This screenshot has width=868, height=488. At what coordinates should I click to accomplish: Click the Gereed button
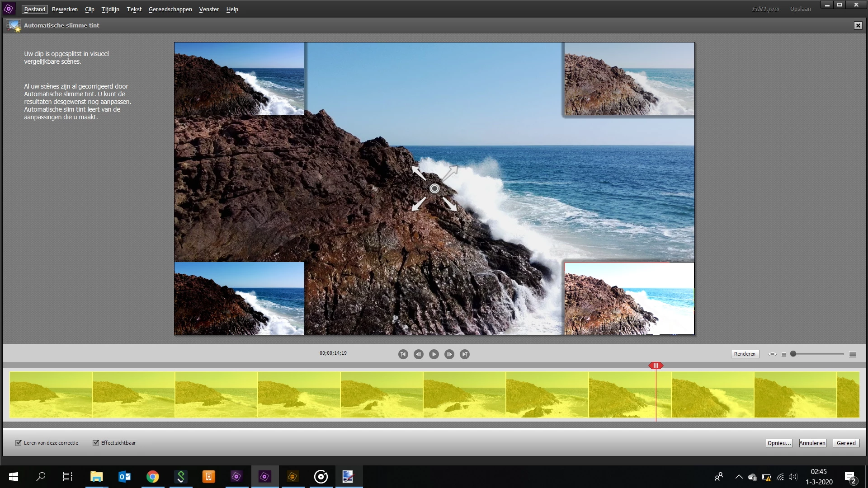point(845,443)
